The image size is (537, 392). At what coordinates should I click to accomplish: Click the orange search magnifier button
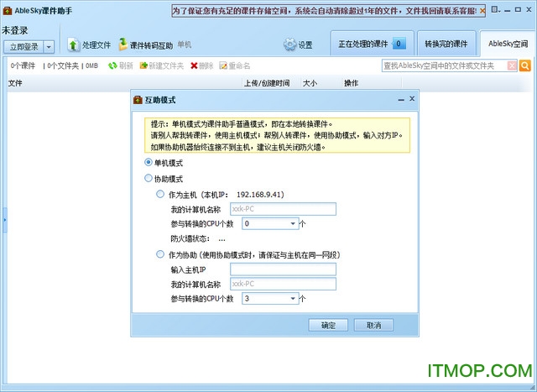pyautogui.click(x=524, y=65)
